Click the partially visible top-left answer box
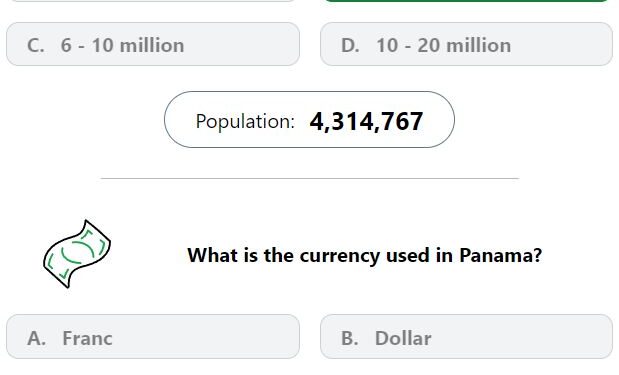The image size is (619, 375). pos(153,1)
